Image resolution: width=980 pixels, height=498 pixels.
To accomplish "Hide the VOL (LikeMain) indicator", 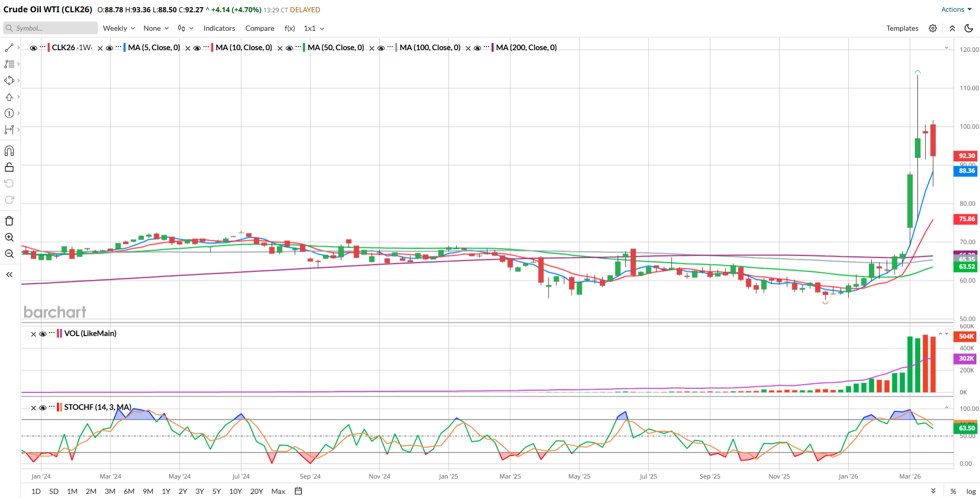I will click(43, 334).
